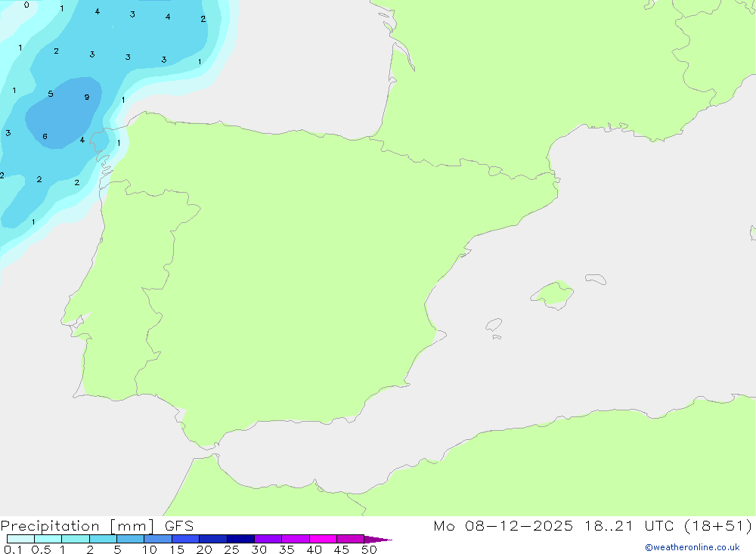Click the '15' legend scale label
The image size is (756, 554).
point(177,549)
